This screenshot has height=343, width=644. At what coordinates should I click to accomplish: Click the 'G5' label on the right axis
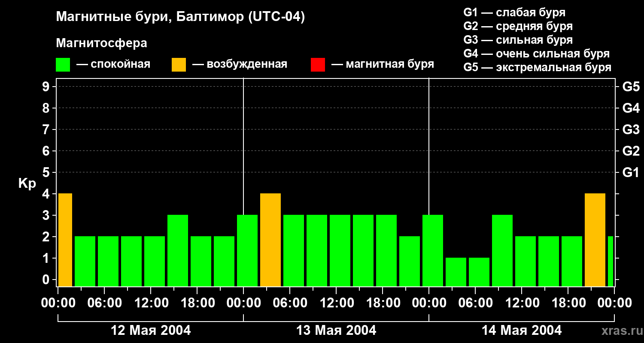pyautogui.click(x=631, y=87)
